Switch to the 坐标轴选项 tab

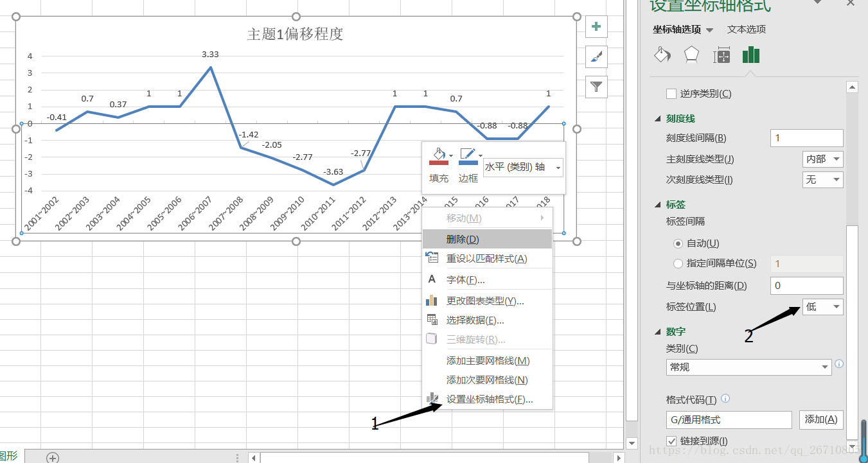pos(677,30)
